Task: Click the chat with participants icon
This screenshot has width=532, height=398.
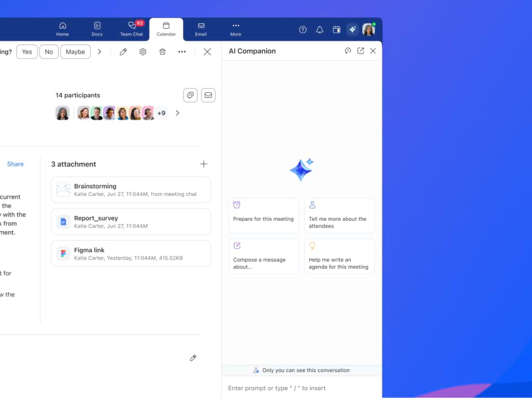Action: [190, 95]
